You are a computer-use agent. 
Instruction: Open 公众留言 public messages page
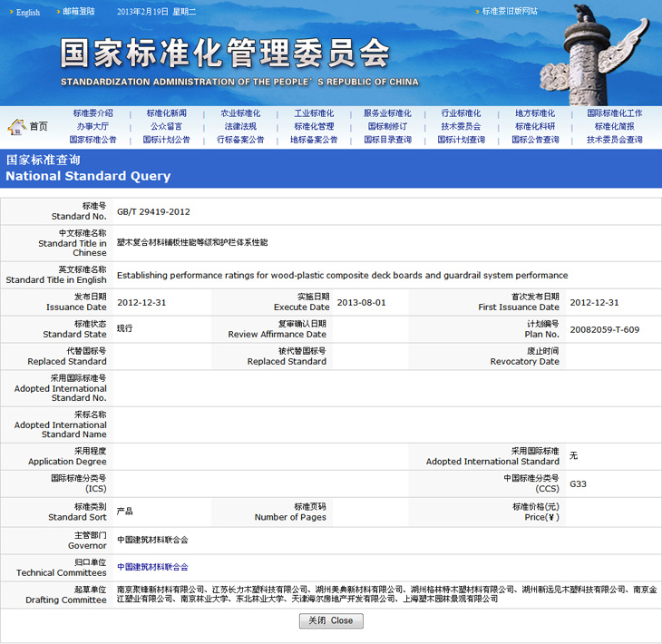[x=167, y=127]
